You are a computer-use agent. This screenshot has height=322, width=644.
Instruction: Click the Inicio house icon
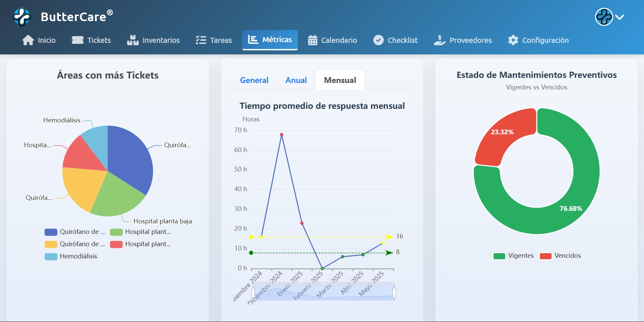(28, 40)
